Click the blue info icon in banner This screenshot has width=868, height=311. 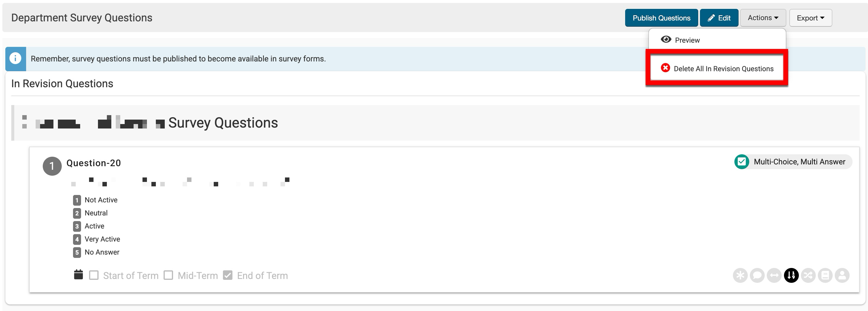coord(15,59)
